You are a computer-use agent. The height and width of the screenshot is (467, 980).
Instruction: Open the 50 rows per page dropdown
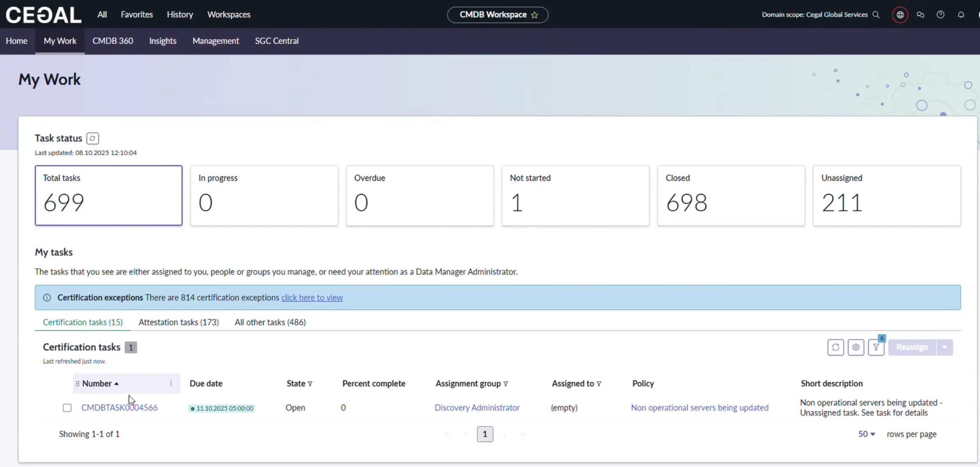point(867,434)
